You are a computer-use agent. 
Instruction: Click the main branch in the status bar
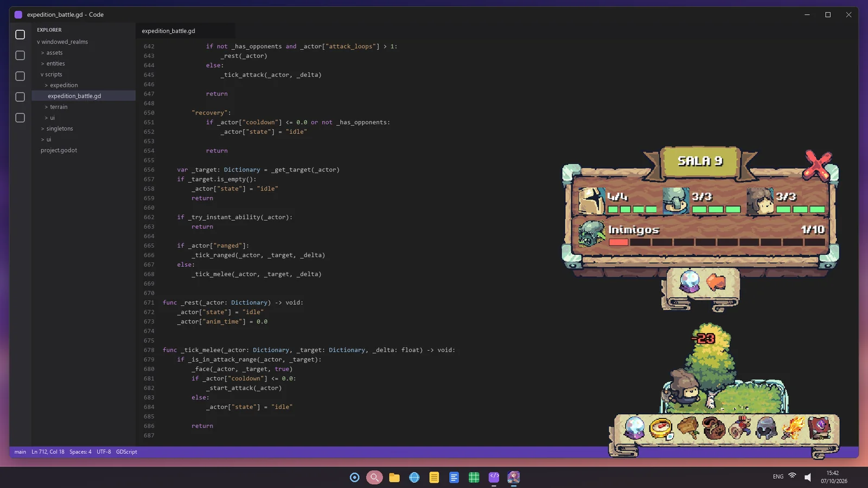(20, 452)
